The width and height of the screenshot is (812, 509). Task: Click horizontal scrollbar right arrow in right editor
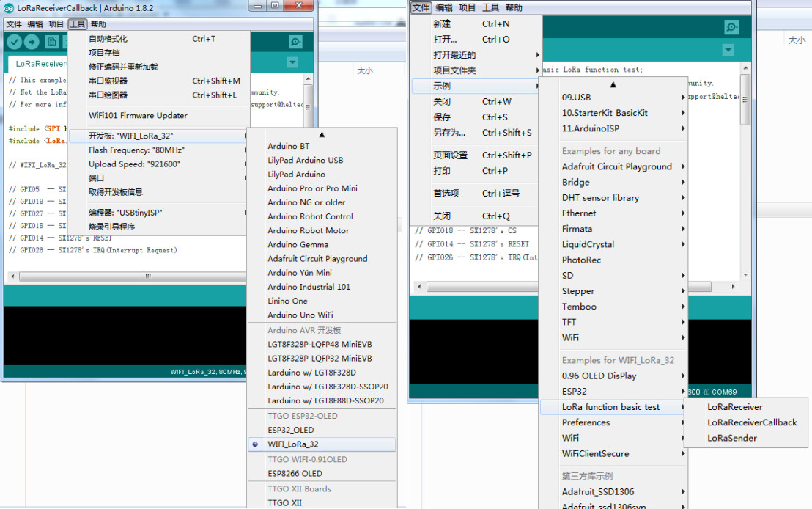[x=733, y=287]
